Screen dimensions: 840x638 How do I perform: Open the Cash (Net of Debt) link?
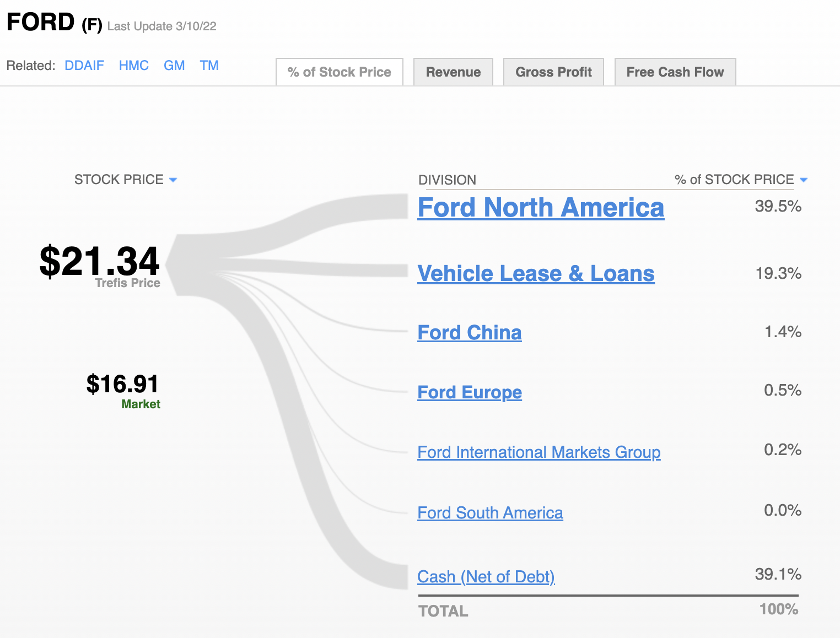[486, 577]
